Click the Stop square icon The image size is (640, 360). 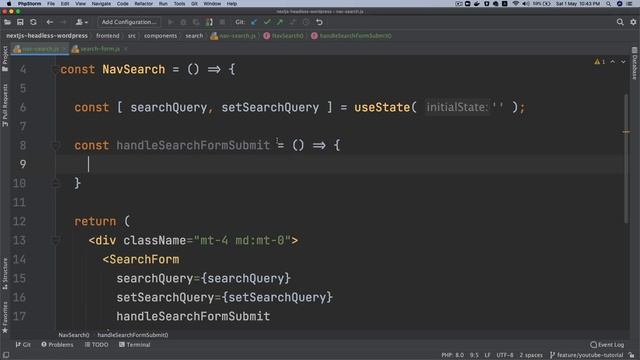pos(222,22)
